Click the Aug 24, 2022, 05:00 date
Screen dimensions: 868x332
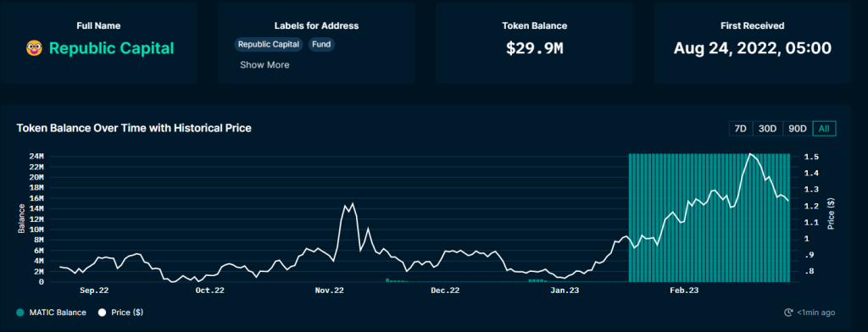(753, 48)
